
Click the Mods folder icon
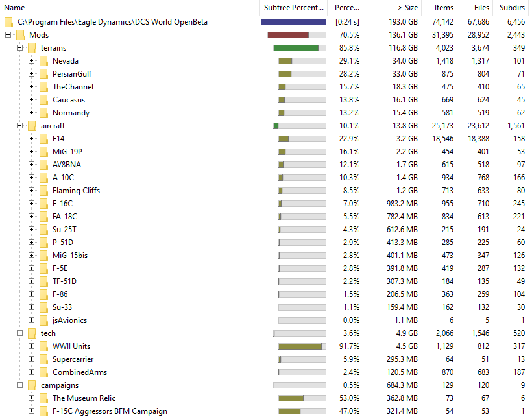[x=19, y=34]
